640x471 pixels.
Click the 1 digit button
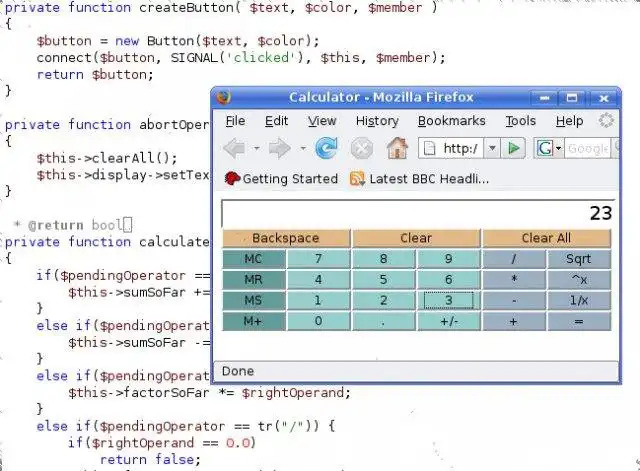(318, 301)
